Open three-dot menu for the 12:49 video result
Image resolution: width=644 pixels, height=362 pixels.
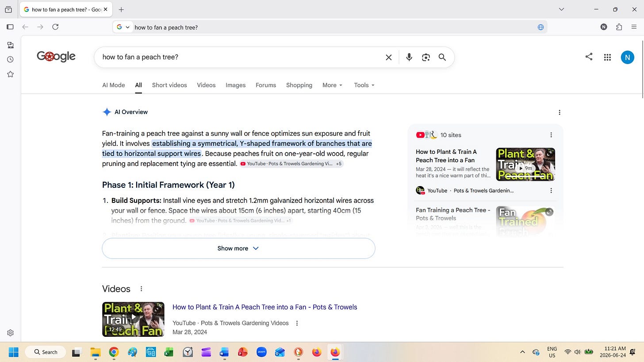297,323
